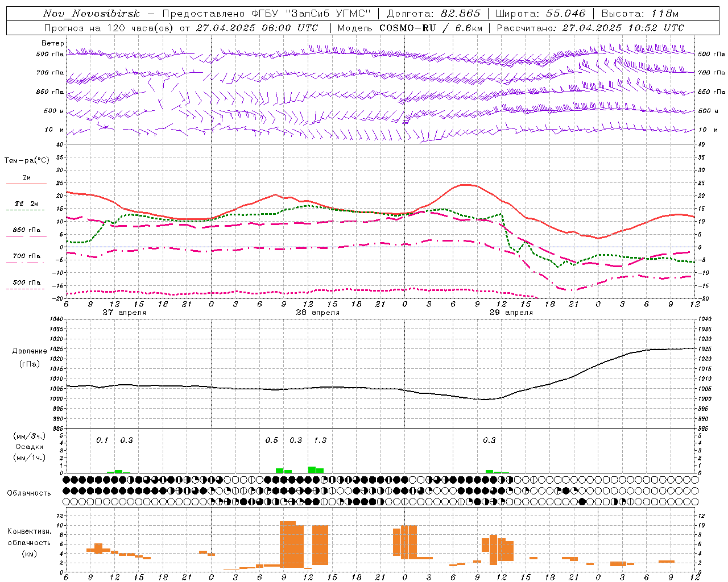
Task: Click the Осадки label
Action: tap(30, 447)
